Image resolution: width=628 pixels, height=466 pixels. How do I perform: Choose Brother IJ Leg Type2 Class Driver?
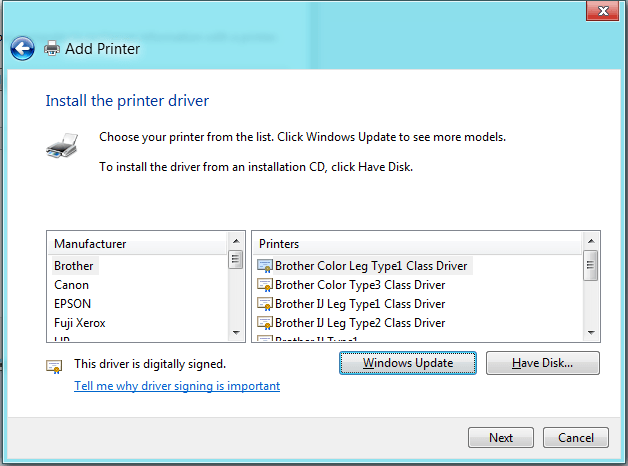(x=360, y=323)
